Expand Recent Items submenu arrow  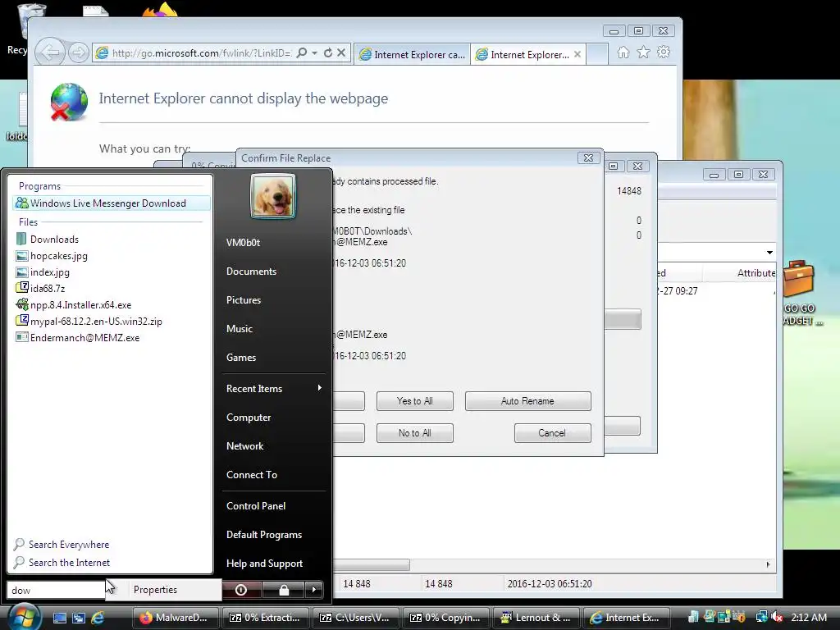[320, 388]
